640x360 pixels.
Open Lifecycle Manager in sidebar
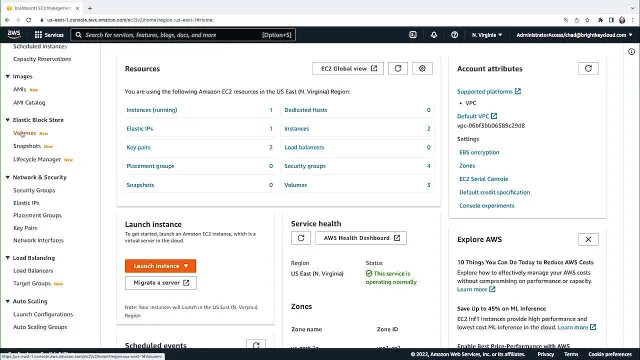(x=37, y=160)
